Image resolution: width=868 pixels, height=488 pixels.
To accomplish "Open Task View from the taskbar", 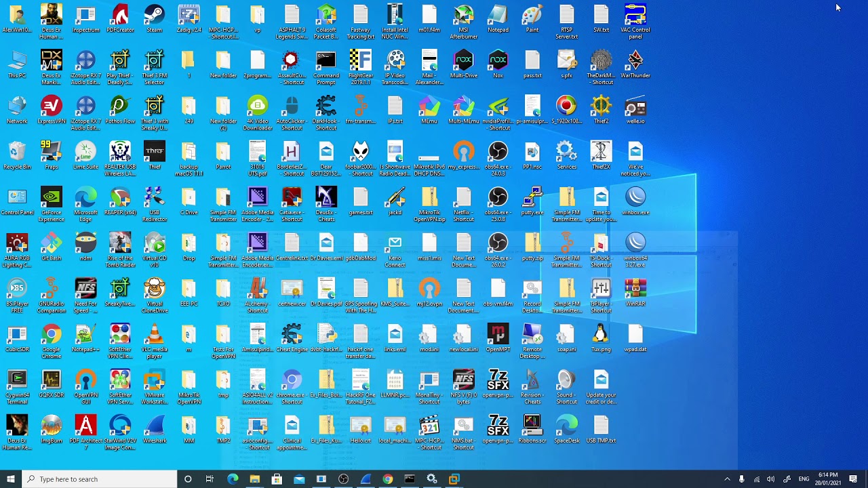I will coord(210,479).
